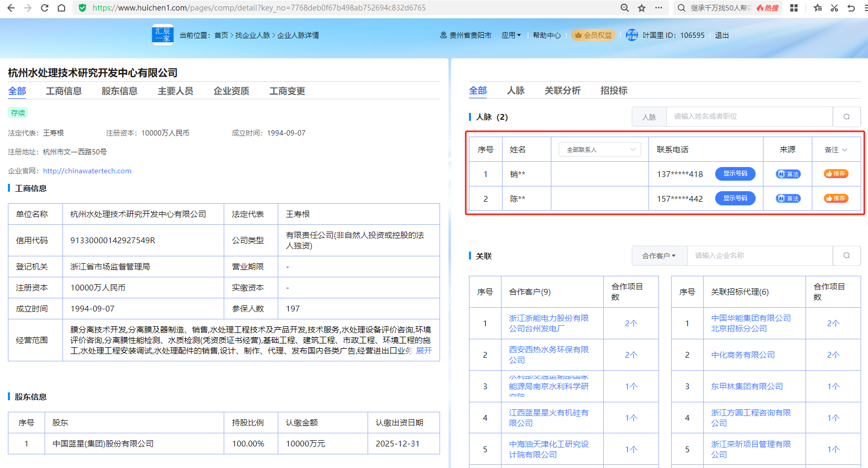
Task: Search companies with magnifier button in 关联
Action: point(846,255)
